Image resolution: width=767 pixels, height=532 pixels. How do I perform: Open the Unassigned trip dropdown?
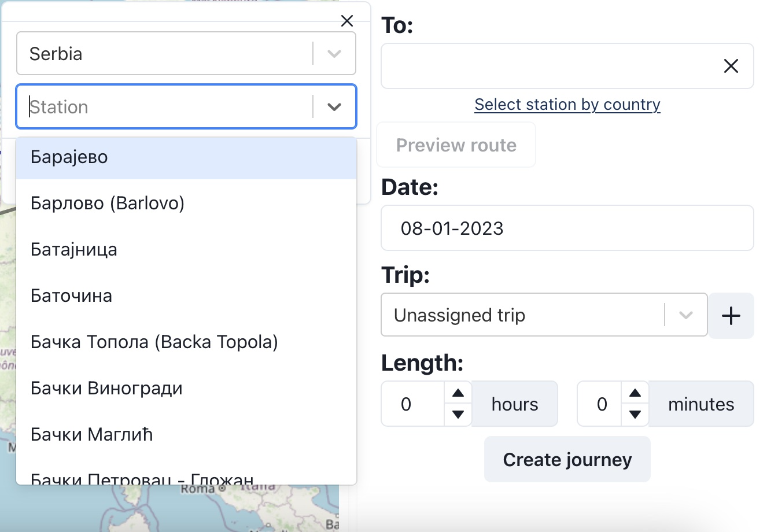point(685,315)
